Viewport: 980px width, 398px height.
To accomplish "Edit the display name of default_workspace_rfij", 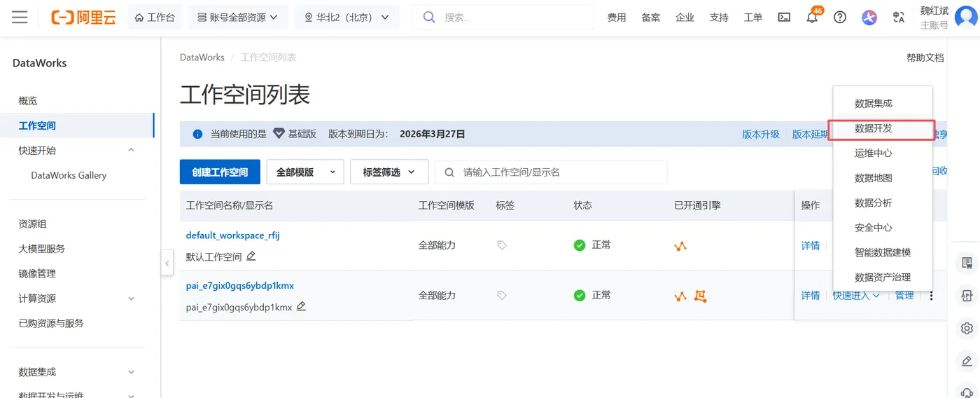I will 251,256.
